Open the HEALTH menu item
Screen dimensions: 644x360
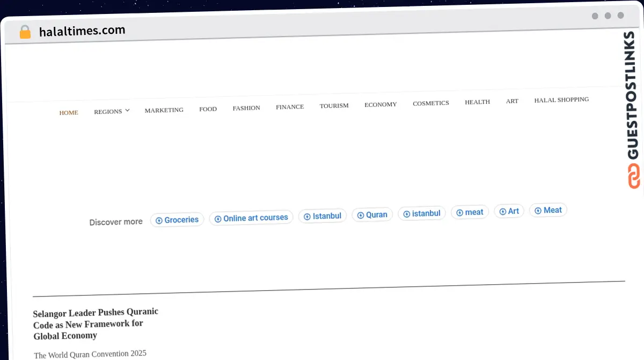(478, 102)
